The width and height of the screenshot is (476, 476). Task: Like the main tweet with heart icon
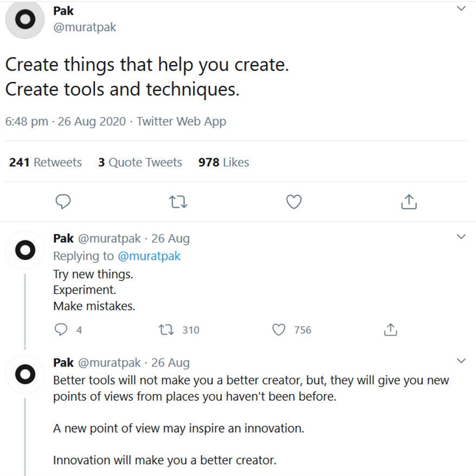(x=293, y=202)
